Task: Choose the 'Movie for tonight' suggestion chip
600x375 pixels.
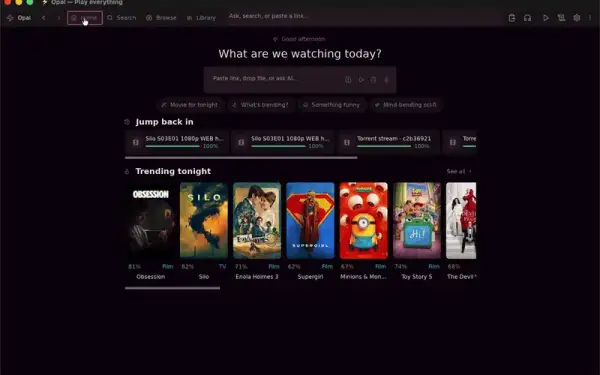Action: (x=190, y=105)
